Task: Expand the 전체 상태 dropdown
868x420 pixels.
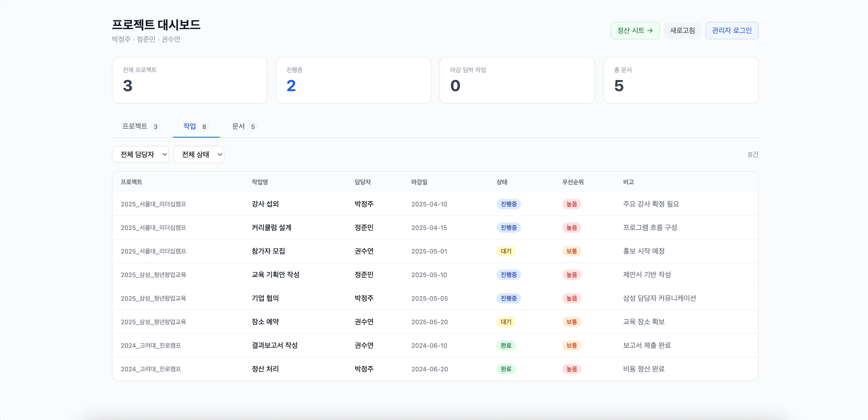Action: [199, 155]
